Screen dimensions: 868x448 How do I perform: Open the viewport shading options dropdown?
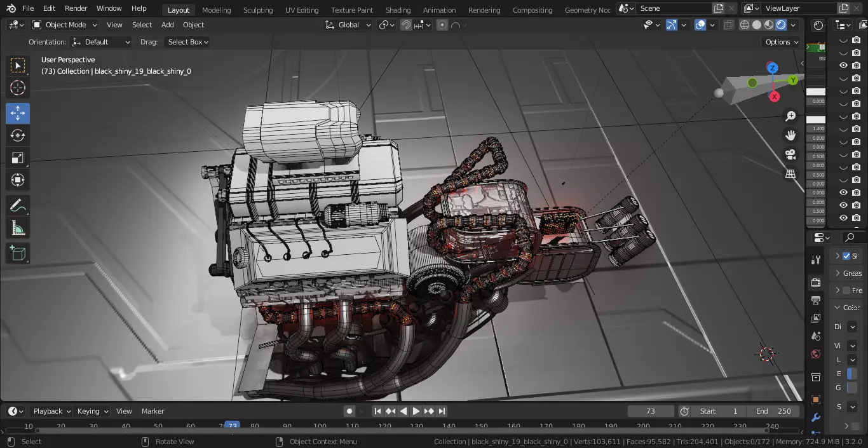(x=794, y=25)
